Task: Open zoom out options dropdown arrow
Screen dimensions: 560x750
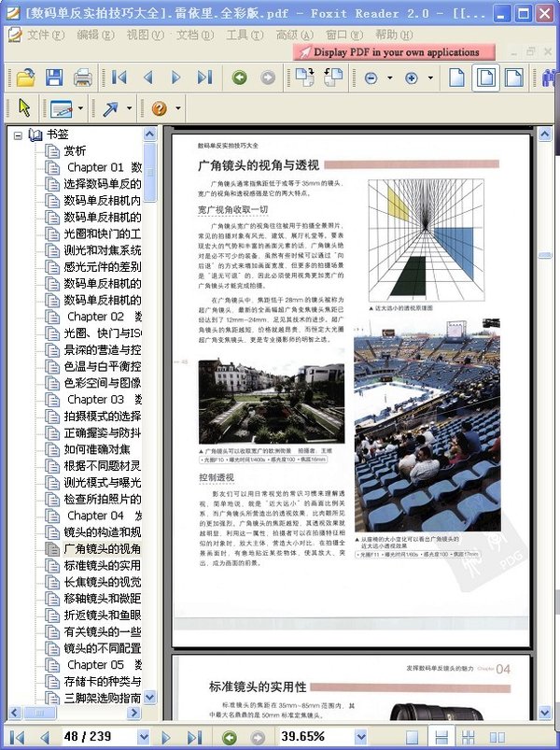Action: [x=390, y=78]
